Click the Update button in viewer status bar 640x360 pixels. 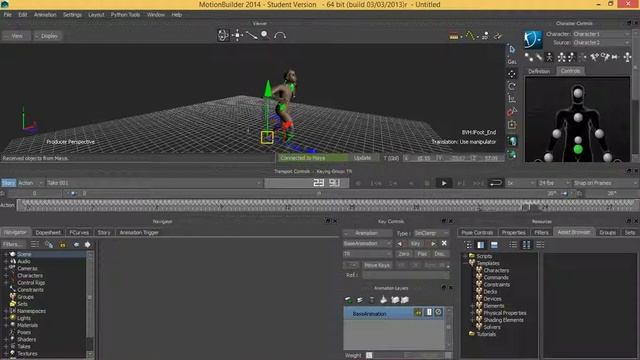[x=362, y=158]
